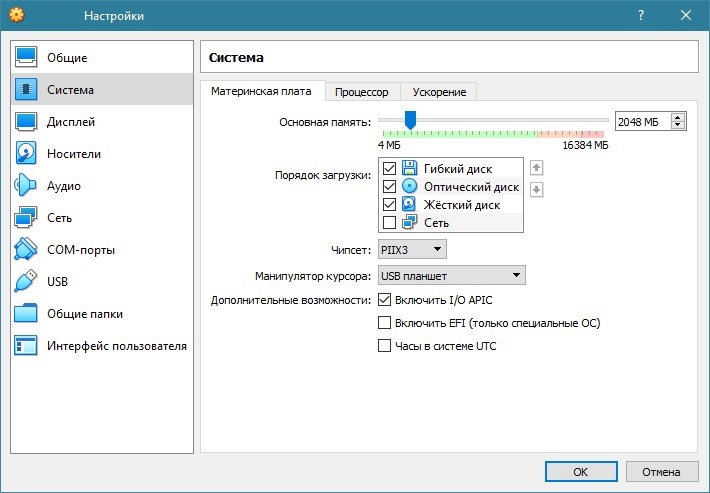The width and height of the screenshot is (710, 493).
Task: Switch to the Процессор tab
Action: pos(362,92)
